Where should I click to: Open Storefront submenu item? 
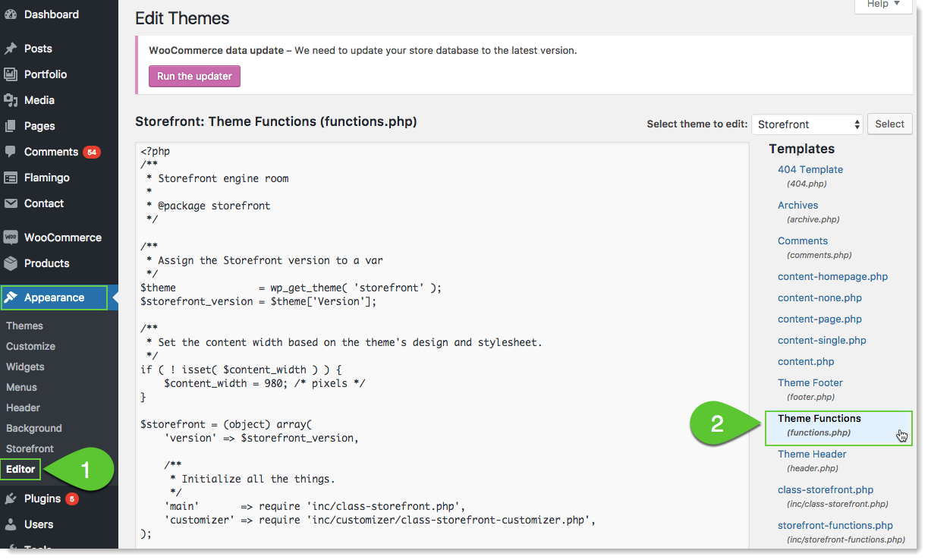point(30,448)
